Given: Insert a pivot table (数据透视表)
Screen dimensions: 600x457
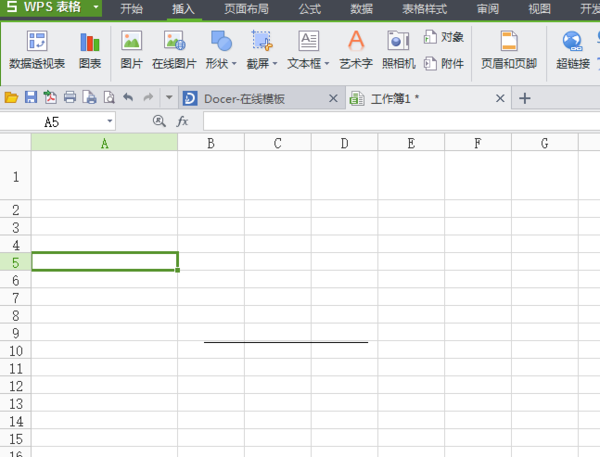Looking at the screenshot, I should 37,50.
